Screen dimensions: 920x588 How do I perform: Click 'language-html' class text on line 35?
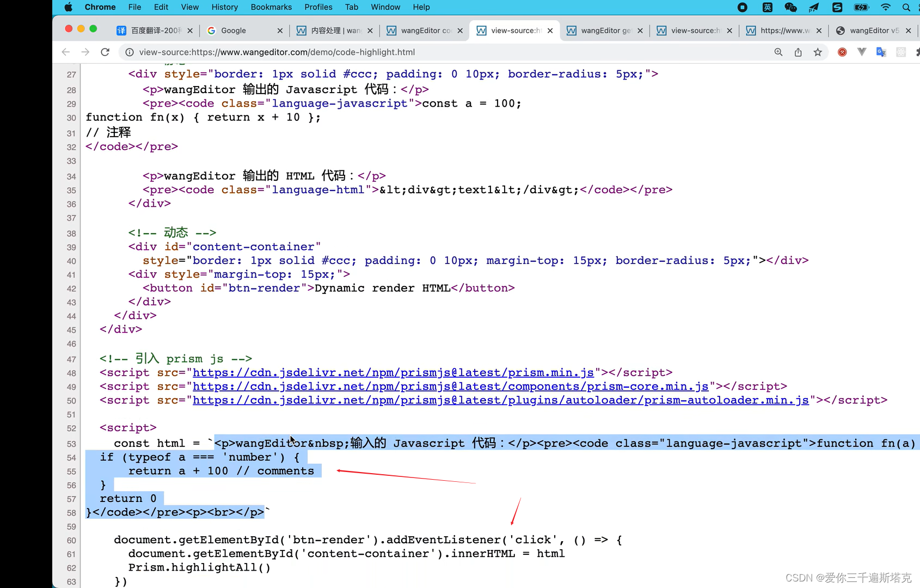click(x=317, y=190)
